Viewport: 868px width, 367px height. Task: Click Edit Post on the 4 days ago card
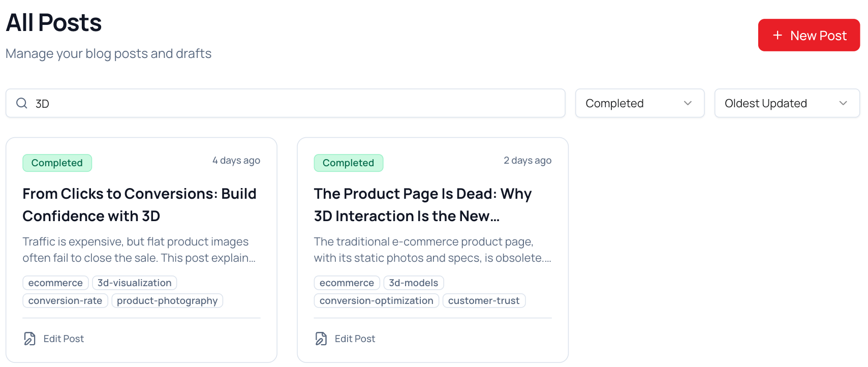pos(64,339)
